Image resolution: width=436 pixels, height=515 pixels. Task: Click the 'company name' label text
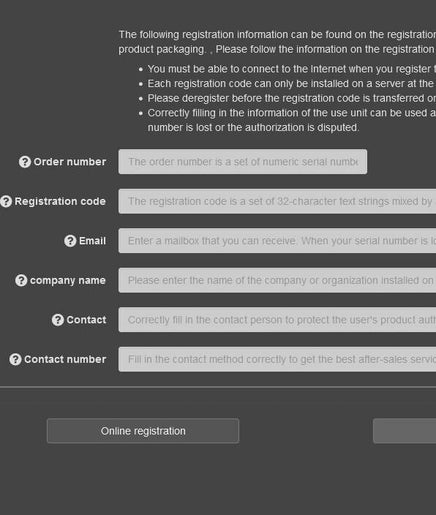[68, 281]
